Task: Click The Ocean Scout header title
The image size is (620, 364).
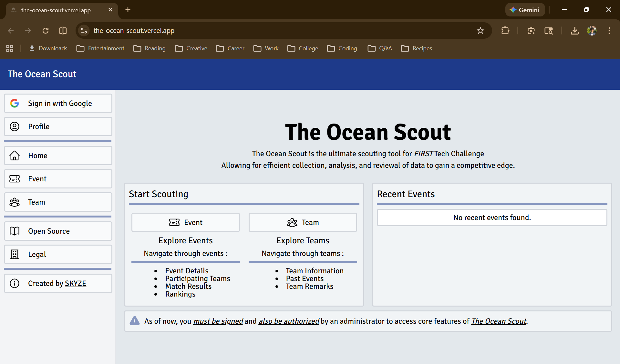Action: (42, 74)
